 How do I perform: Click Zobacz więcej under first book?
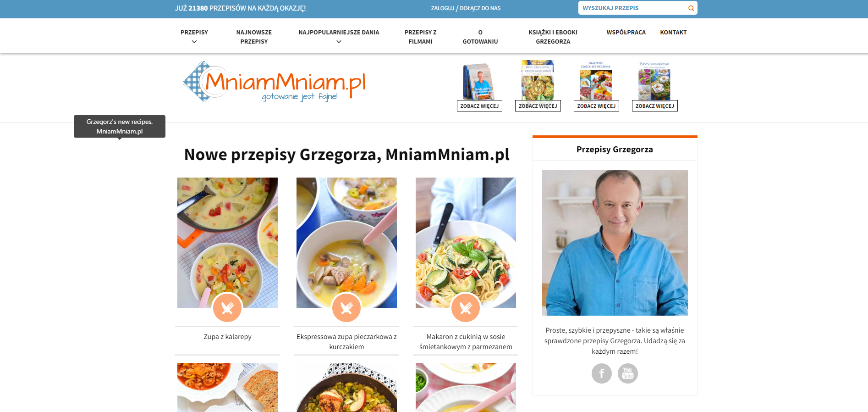(479, 106)
